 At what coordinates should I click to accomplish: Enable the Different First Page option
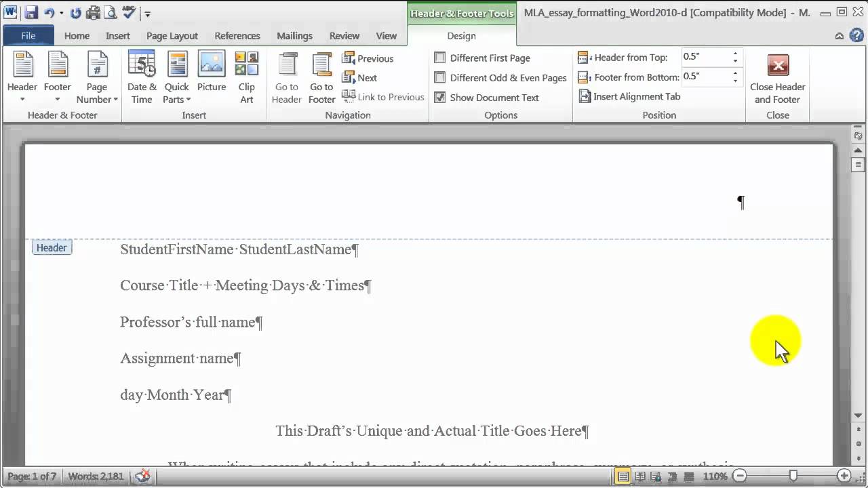coord(482,58)
